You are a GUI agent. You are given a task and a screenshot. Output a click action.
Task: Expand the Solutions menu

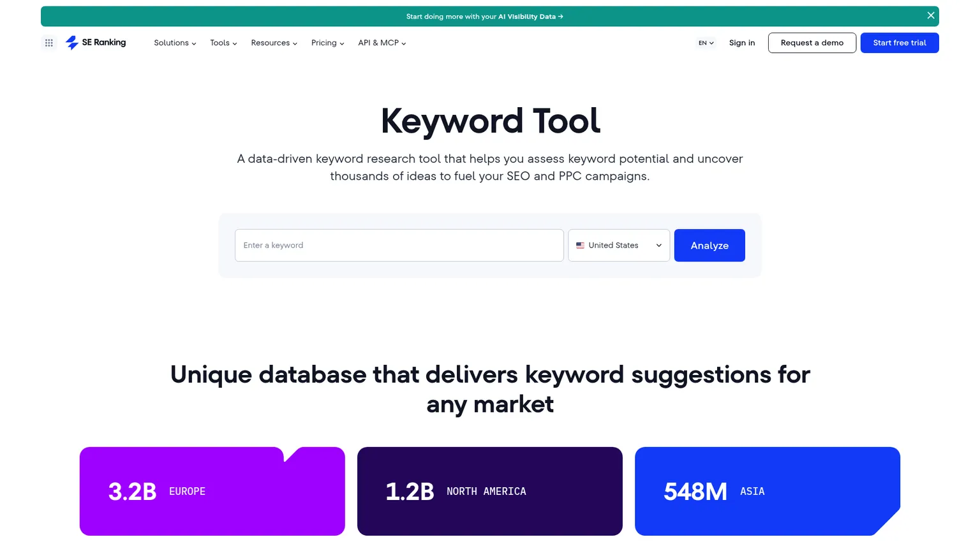[x=175, y=43]
